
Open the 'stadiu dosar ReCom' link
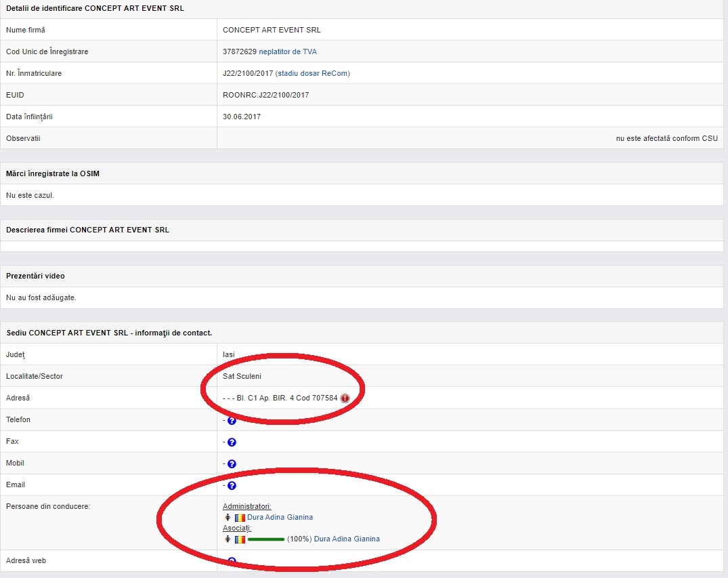313,73
